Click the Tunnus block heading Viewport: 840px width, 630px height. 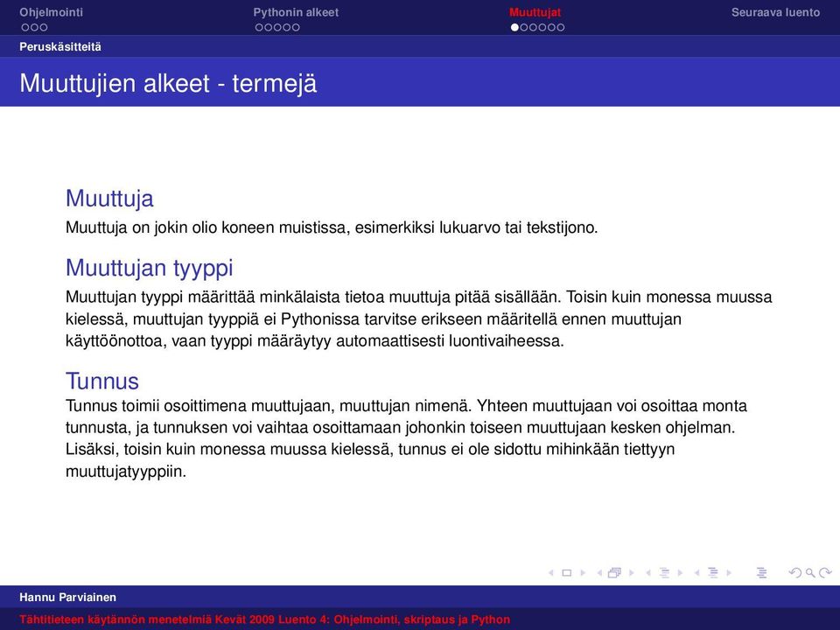point(102,381)
